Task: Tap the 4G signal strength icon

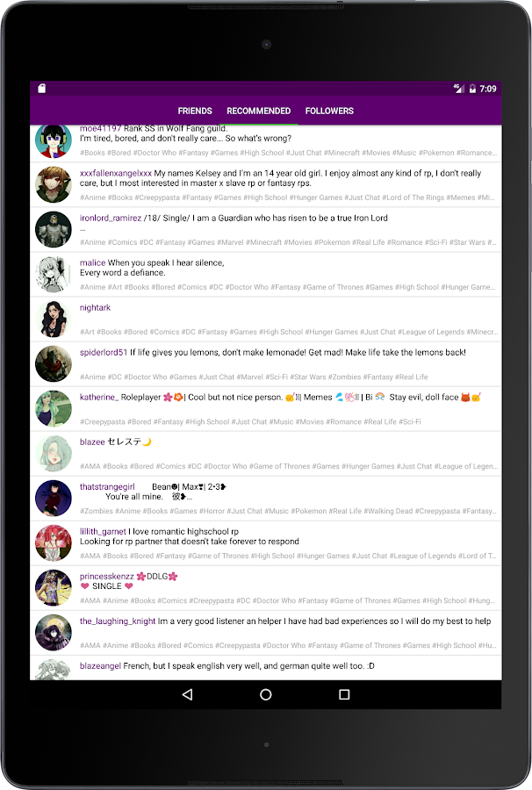Action: click(459, 88)
